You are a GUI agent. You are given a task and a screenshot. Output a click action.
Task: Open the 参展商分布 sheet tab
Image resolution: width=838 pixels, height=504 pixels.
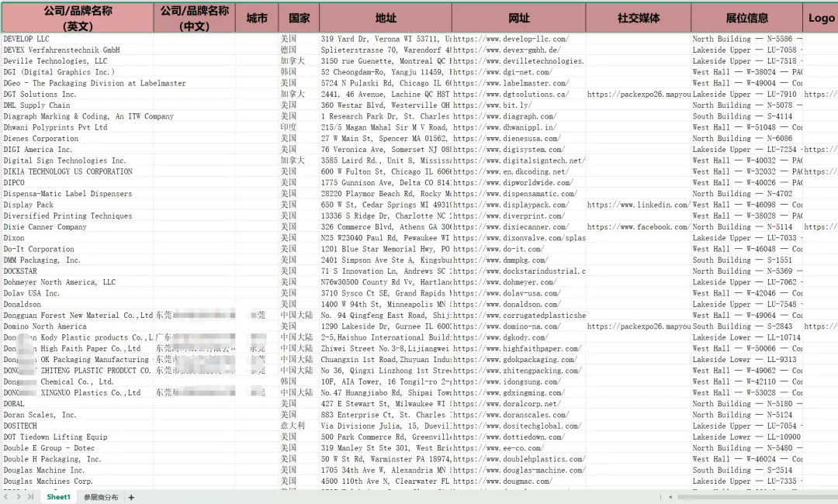click(100, 497)
